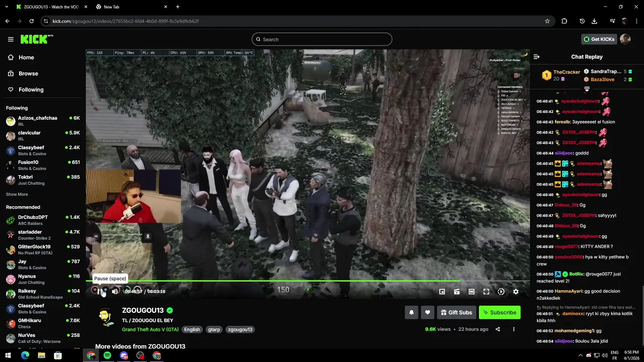Seek on the green video progress bar
This screenshot has width=644, height=362.
click(308, 281)
